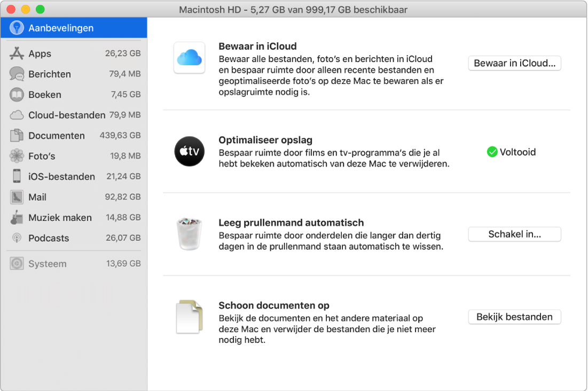Click the Schoon documenten op heading
Screen dimensions: 588x391
tap(274, 306)
